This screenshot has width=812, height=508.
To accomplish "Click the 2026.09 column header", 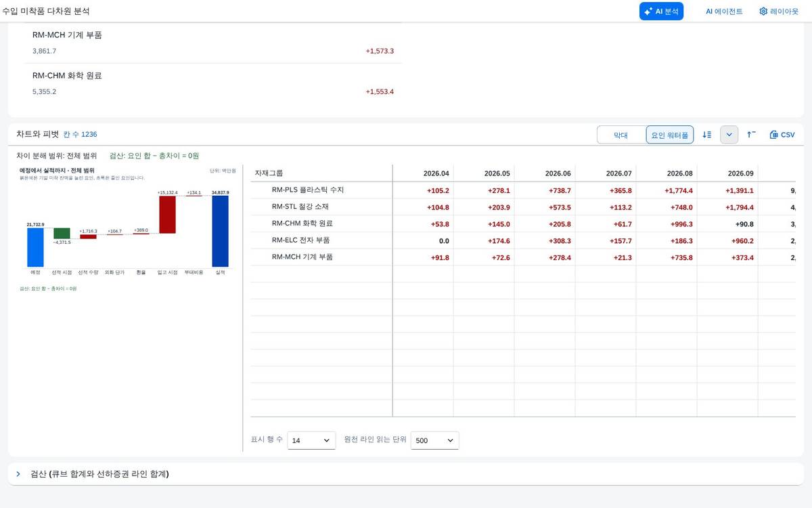I will 727,173.
